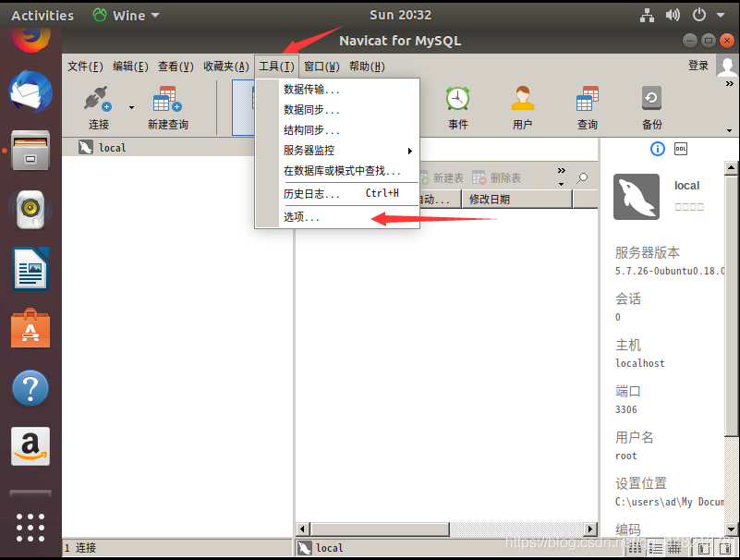
Task: Show the info panel icon
Action: [658, 149]
